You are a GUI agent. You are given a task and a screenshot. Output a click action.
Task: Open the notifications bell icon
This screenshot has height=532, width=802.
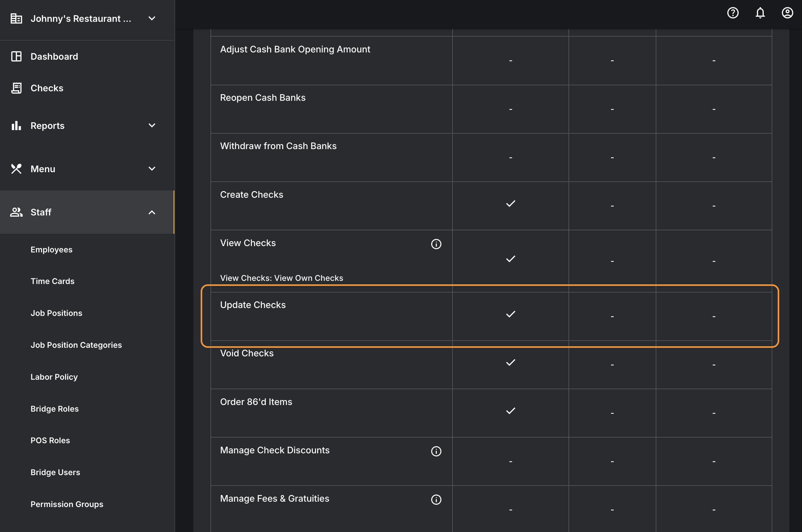[760, 13]
